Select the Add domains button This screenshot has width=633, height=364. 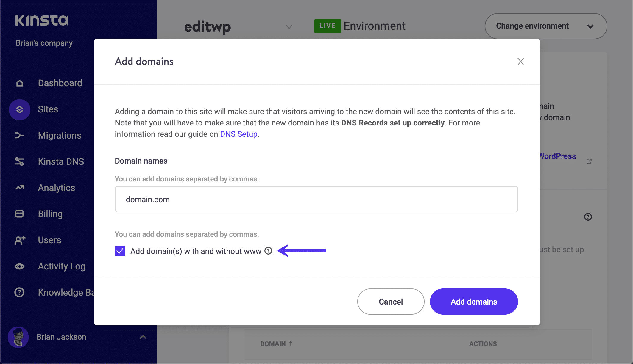474,302
